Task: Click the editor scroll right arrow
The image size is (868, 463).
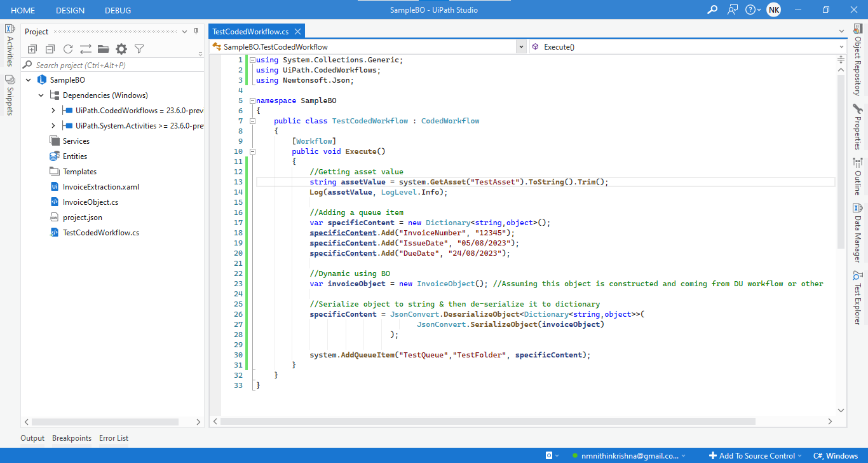Action: [x=830, y=422]
